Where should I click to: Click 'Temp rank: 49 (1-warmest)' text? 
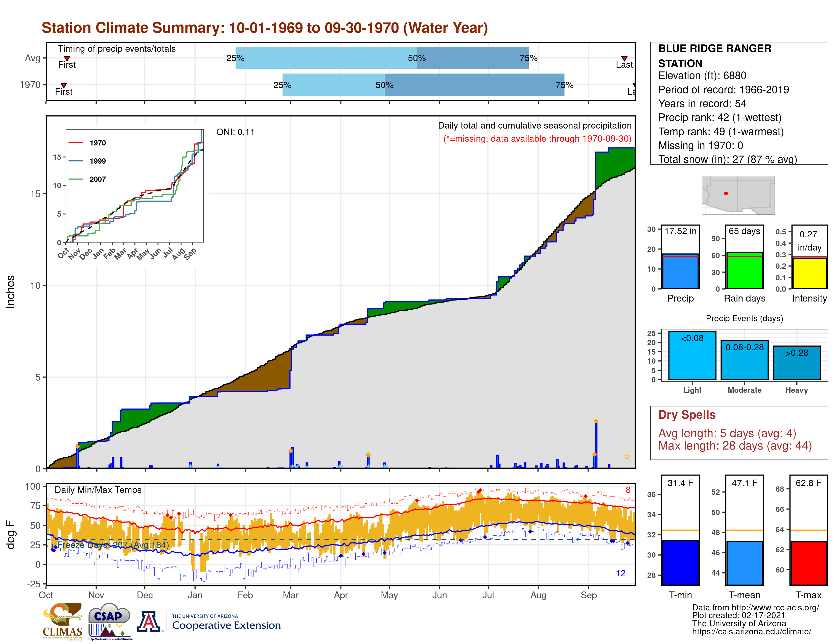[x=721, y=132]
